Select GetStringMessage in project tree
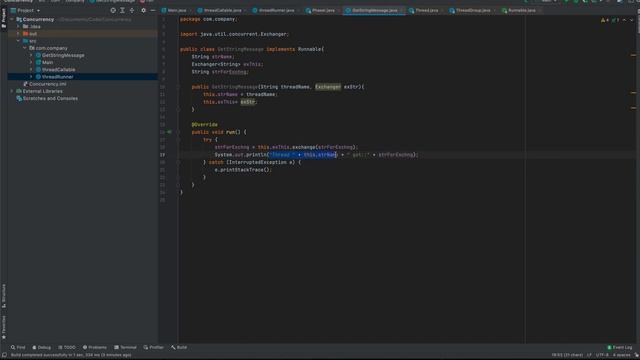The width and height of the screenshot is (640, 360). [63, 55]
